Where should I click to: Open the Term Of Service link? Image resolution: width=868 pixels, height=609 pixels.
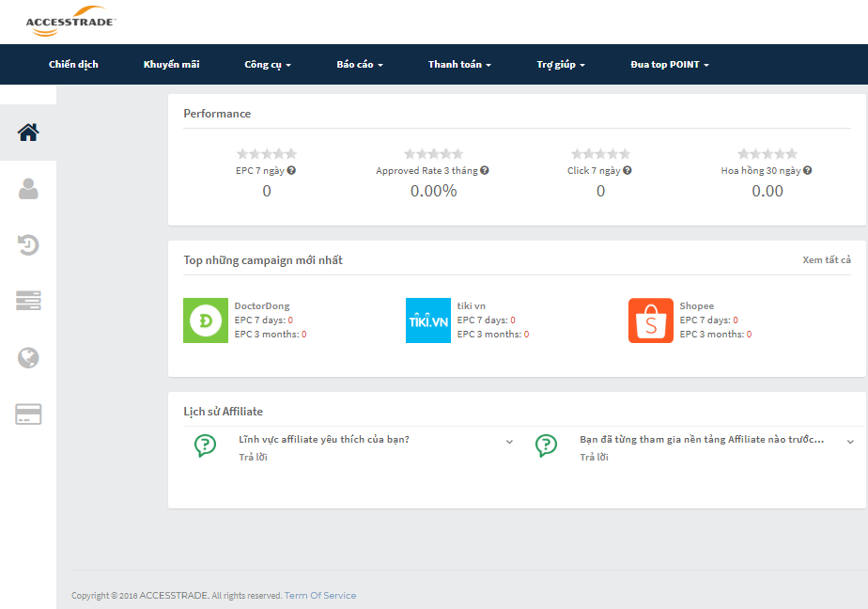click(320, 596)
